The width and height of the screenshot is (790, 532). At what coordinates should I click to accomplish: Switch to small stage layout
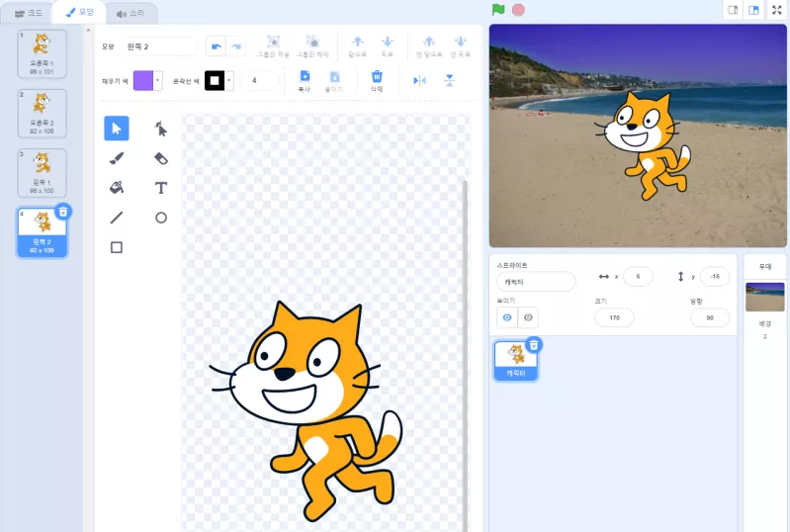733,10
